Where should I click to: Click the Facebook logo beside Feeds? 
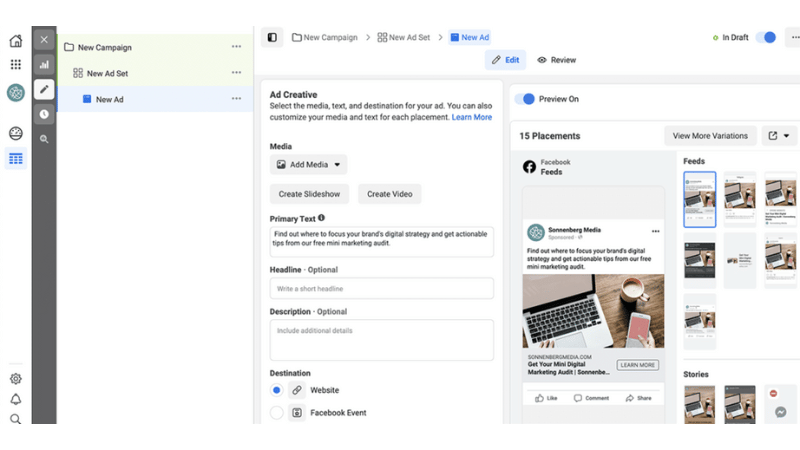pyautogui.click(x=529, y=167)
